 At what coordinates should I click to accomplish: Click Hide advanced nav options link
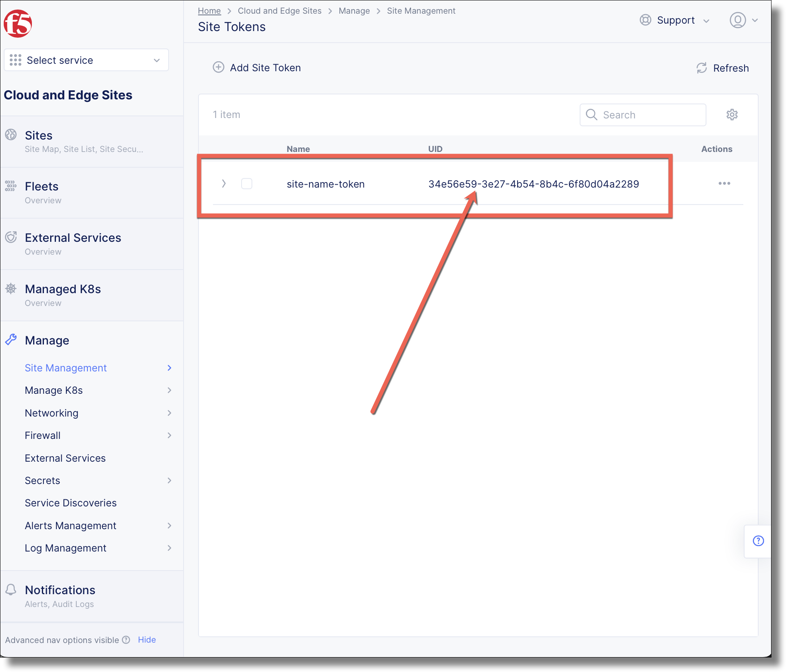click(x=147, y=640)
